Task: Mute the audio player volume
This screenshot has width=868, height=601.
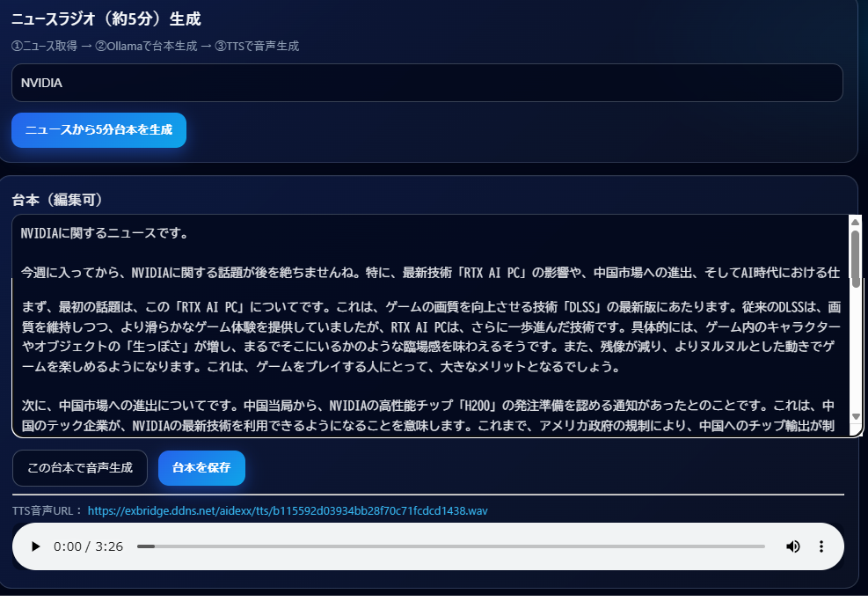Action: [792, 546]
